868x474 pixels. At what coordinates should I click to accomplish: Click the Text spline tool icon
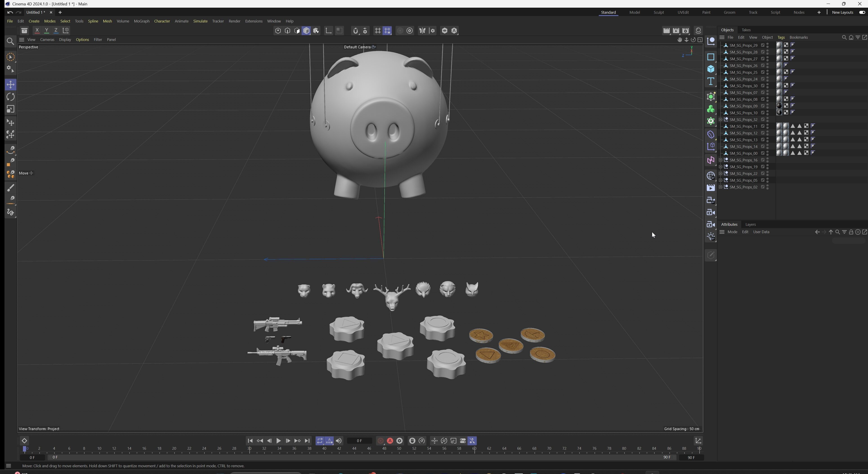(x=711, y=82)
